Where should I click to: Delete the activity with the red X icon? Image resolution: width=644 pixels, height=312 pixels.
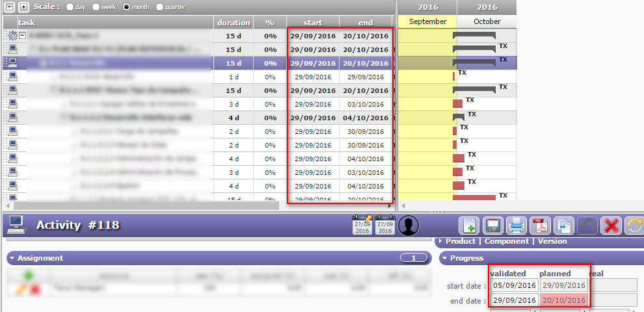point(611,226)
